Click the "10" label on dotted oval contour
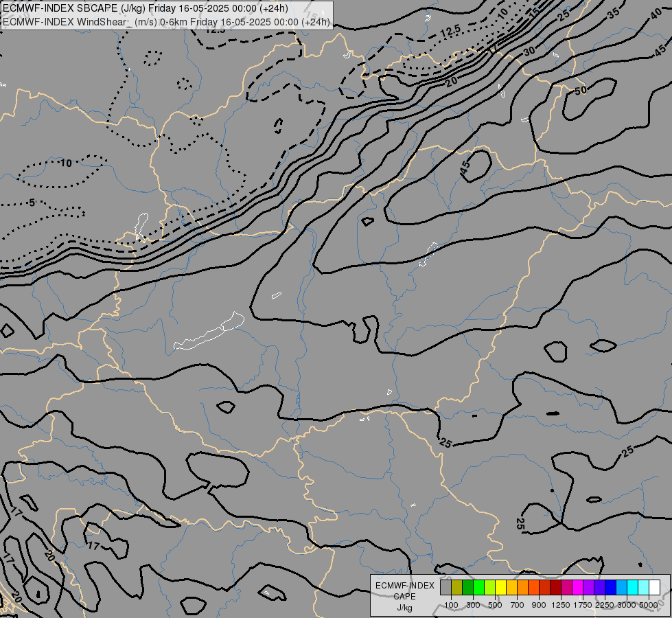672x618 pixels. [x=66, y=163]
